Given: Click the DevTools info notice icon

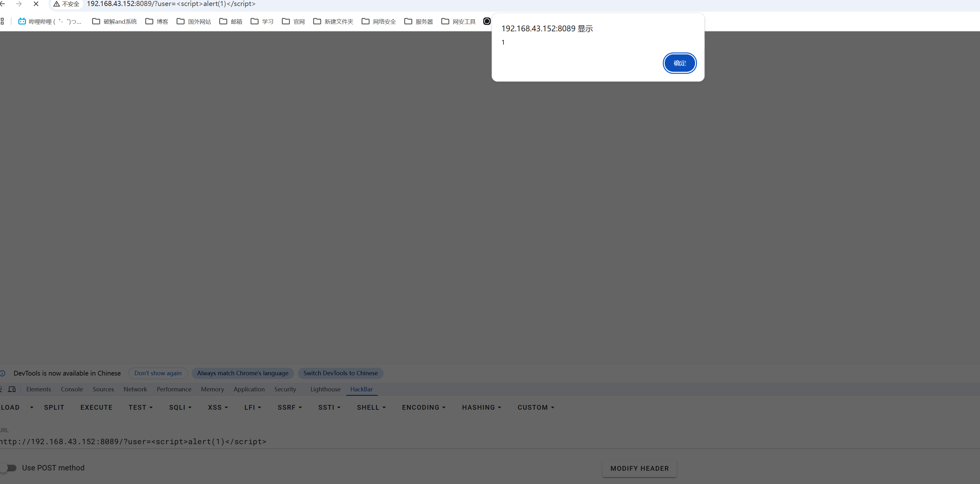Looking at the screenshot, I should click(x=2, y=373).
